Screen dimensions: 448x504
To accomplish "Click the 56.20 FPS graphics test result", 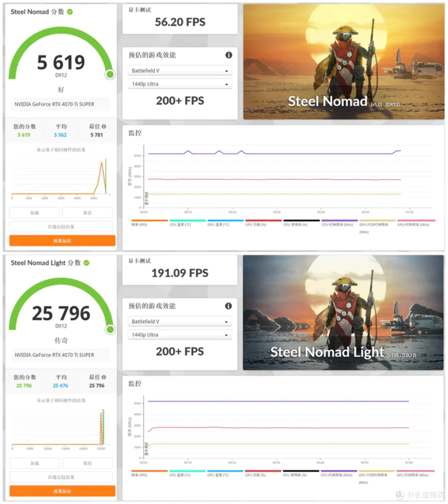I will [x=180, y=22].
